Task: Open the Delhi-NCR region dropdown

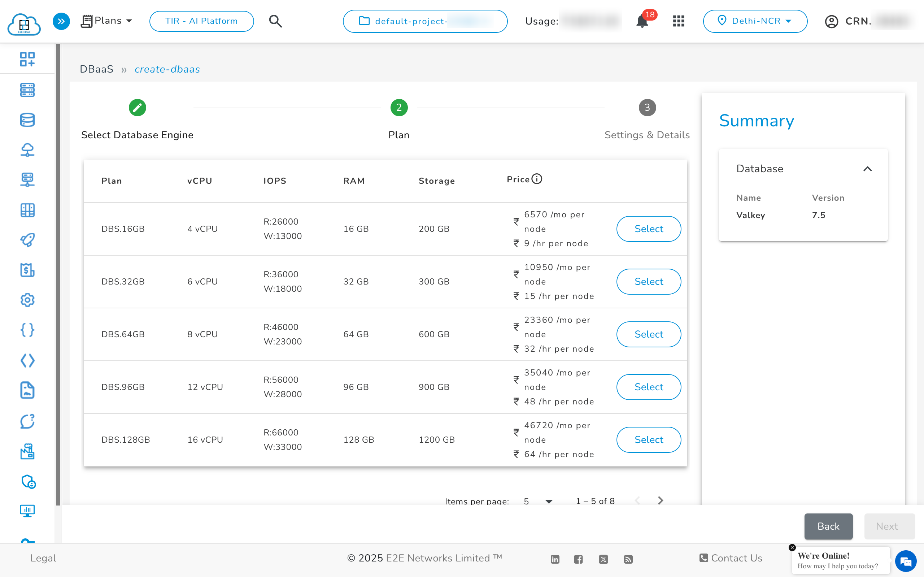Action: (755, 21)
